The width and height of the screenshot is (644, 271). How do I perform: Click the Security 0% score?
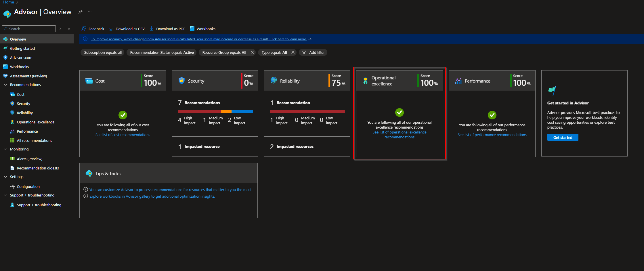pyautogui.click(x=249, y=83)
